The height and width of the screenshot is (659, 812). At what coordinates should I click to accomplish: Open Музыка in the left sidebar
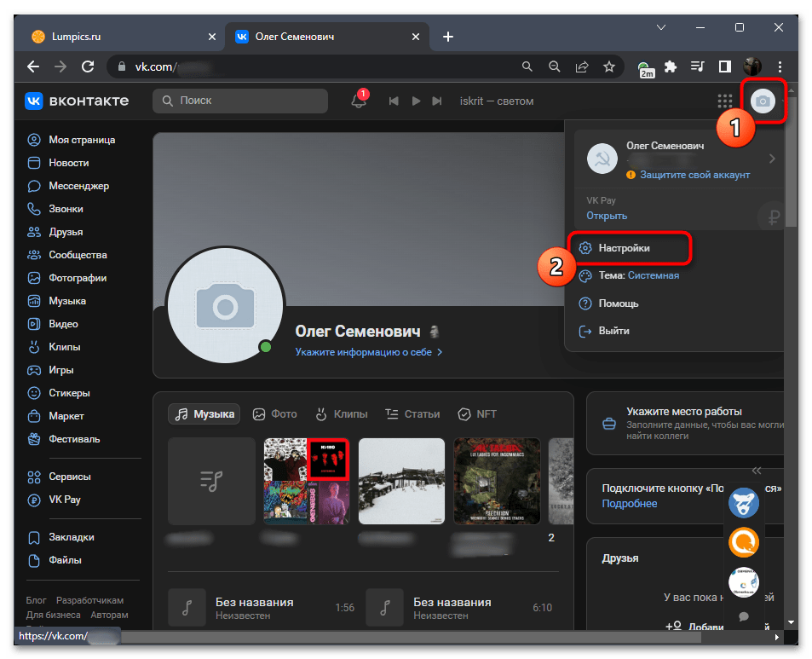tap(57, 301)
